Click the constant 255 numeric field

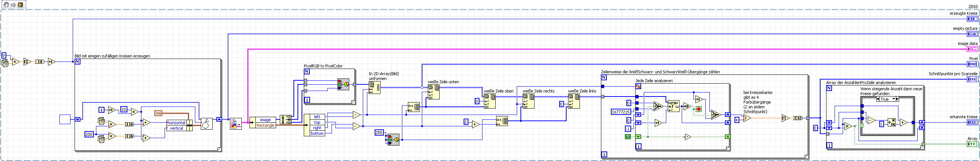click(x=379, y=133)
